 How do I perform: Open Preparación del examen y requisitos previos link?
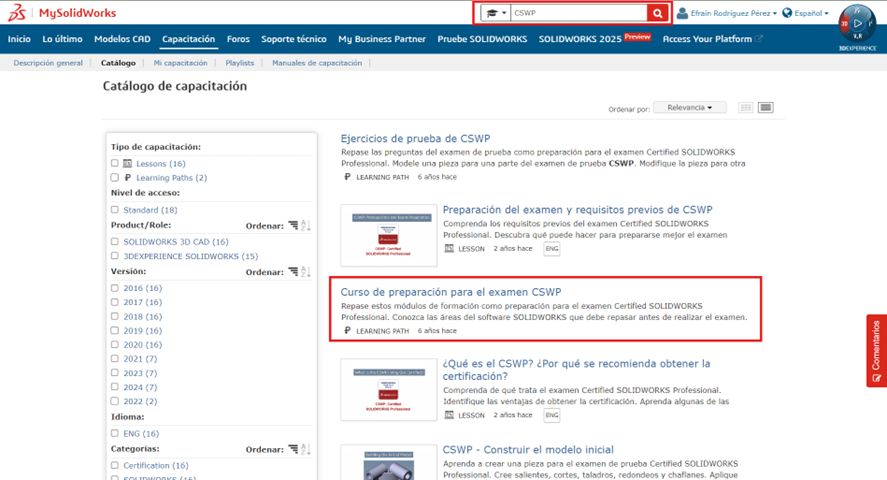(577, 210)
